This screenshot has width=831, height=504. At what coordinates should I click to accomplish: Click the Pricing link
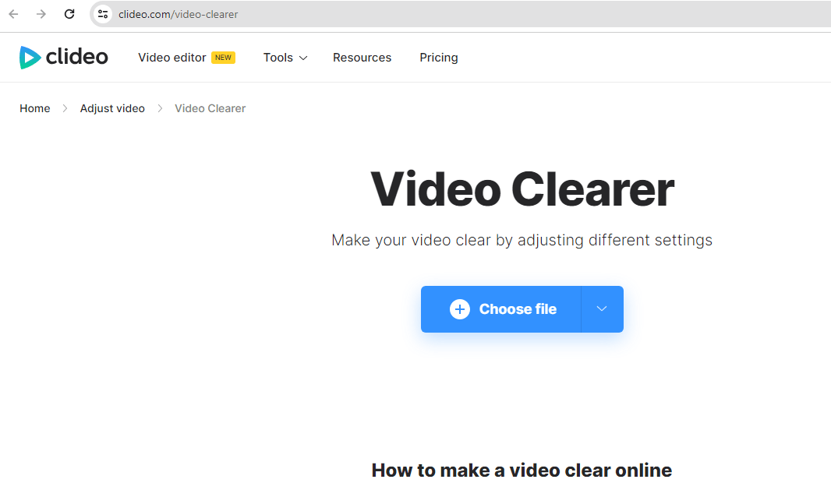pyautogui.click(x=438, y=57)
